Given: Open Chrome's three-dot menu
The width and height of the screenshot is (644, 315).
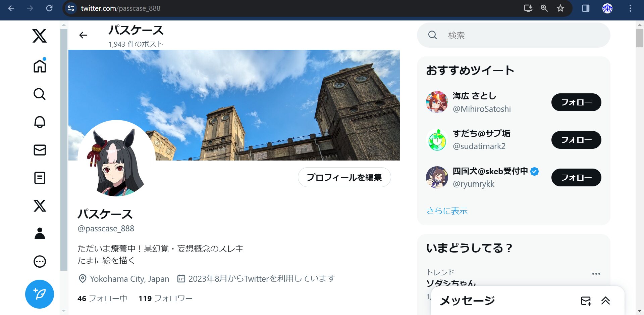Looking at the screenshot, I should (x=630, y=8).
